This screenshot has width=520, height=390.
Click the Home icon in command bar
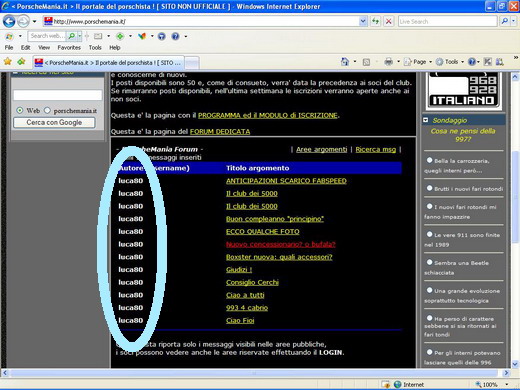(345, 62)
